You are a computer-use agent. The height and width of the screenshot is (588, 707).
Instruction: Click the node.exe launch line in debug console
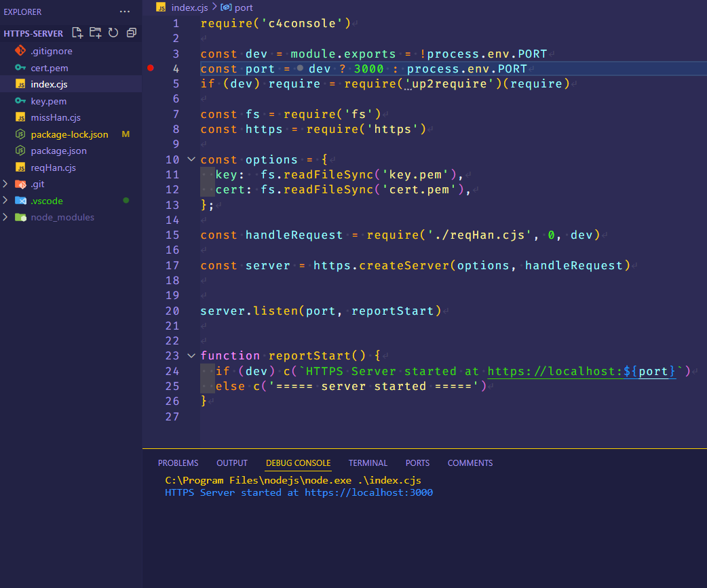pyautogui.click(x=293, y=480)
